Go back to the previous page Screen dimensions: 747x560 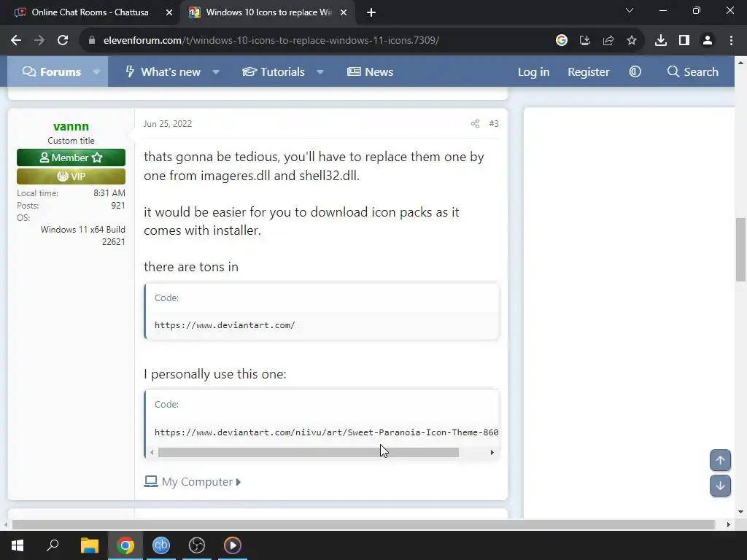click(x=16, y=41)
